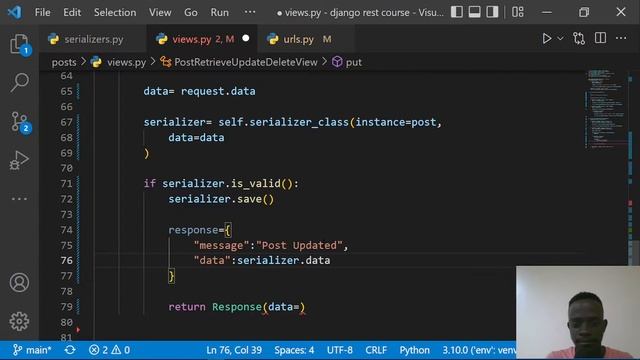
Task: Click is_valid() call on line 71
Action: coord(262,184)
